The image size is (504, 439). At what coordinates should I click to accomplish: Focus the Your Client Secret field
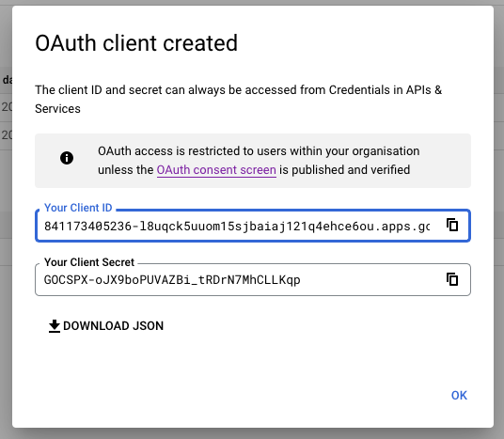click(253, 279)
